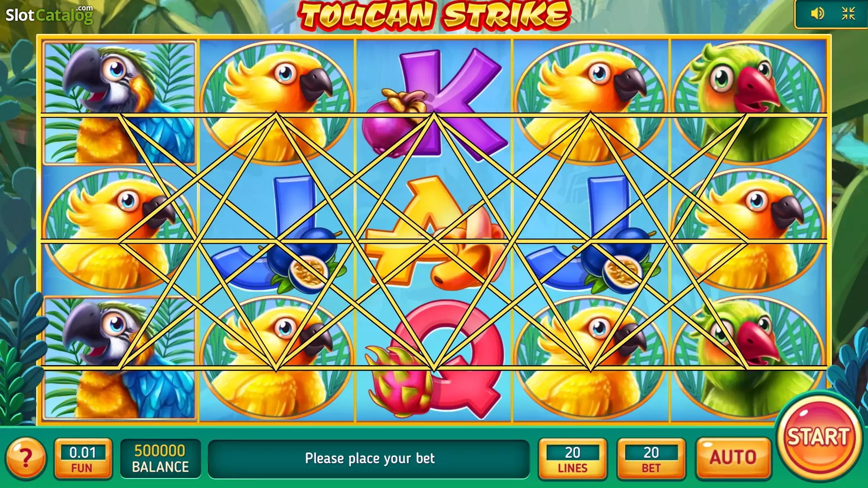This screenshot has height=488, width=868.
Task: Open help with the question mark button
Action: [x=26, y=458]
